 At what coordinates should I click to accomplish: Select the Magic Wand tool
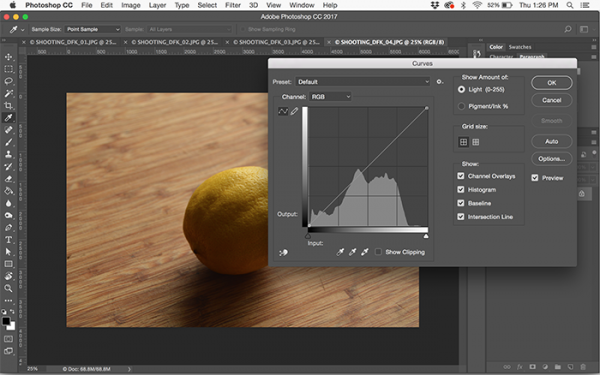click(x=8, y=93)
